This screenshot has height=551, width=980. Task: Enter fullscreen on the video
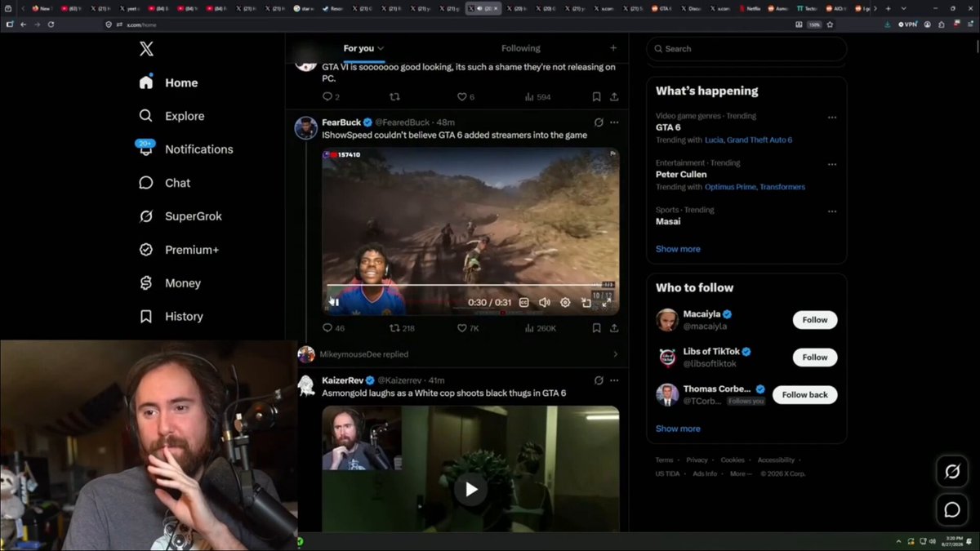[x=606, y=302]
